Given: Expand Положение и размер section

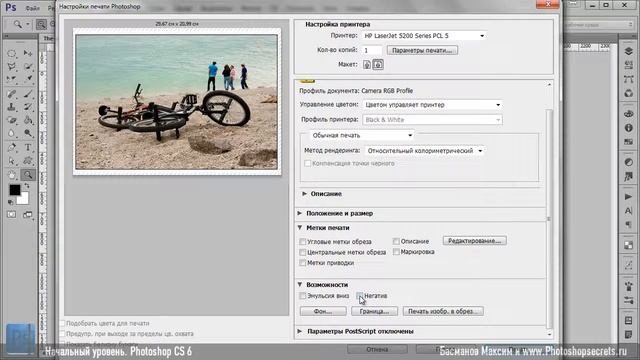Looking at the screenshot, I should click(300, 213).
